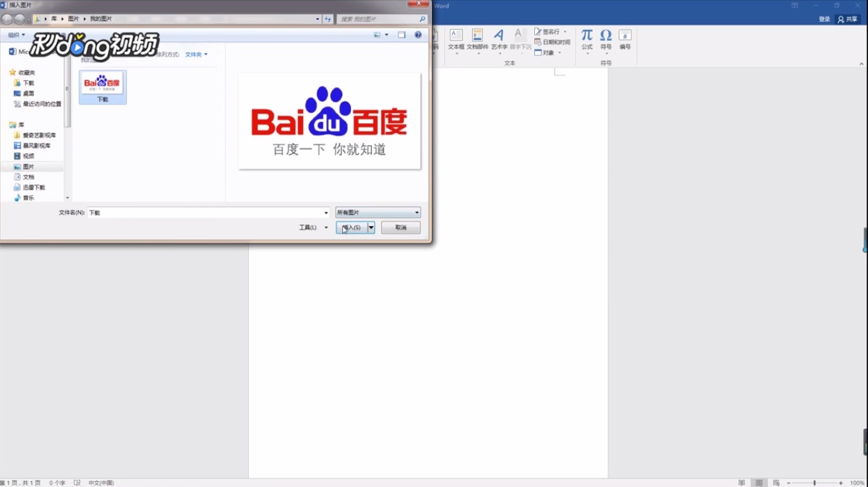
Task: Toggle the preview pane button
Action: (x=401, y=35)
